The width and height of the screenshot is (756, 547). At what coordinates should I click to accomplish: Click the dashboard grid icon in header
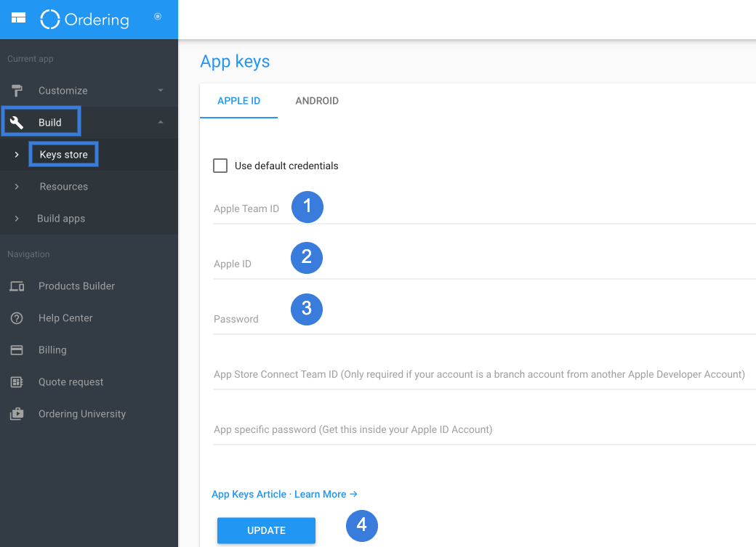(x=18, y=18)
